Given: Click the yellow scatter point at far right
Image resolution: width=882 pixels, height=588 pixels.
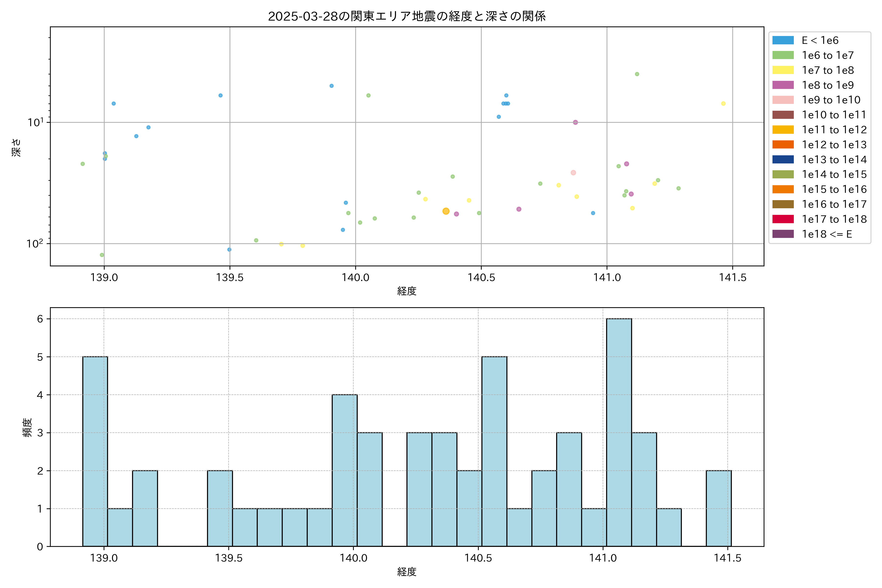Looking at the screenshot, I should point(723,103).
